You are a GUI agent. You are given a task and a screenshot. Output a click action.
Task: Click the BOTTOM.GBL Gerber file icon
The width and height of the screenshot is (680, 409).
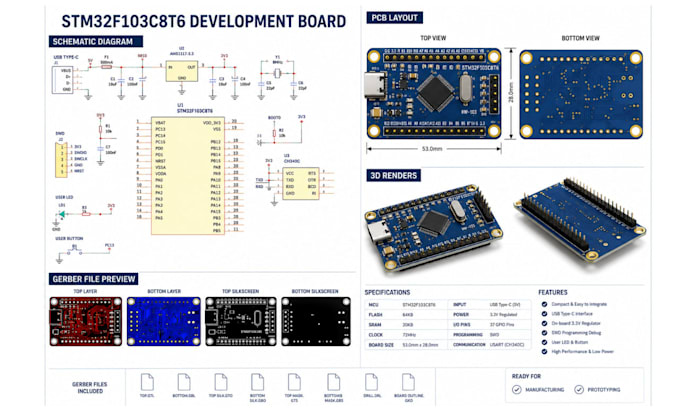pos(184,382)
